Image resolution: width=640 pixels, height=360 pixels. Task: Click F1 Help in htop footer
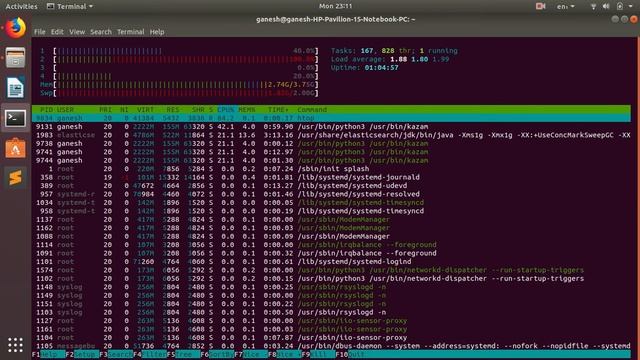point(49,354)
